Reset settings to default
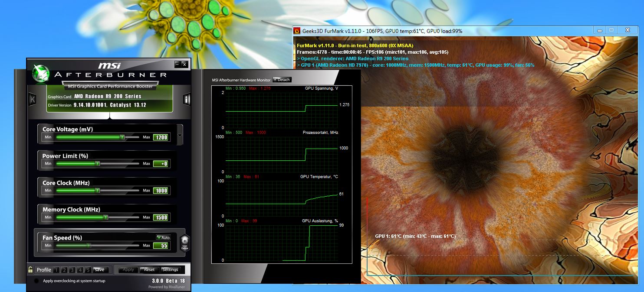Viewport: 644px width, 292px height. pos(149,269)
